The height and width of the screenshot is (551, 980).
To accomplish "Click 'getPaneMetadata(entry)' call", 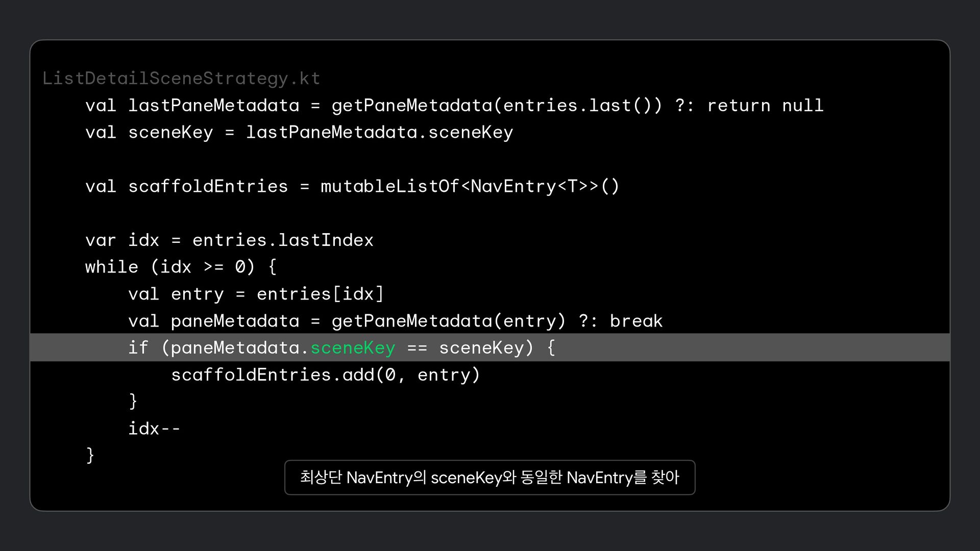I will (449, 321).
